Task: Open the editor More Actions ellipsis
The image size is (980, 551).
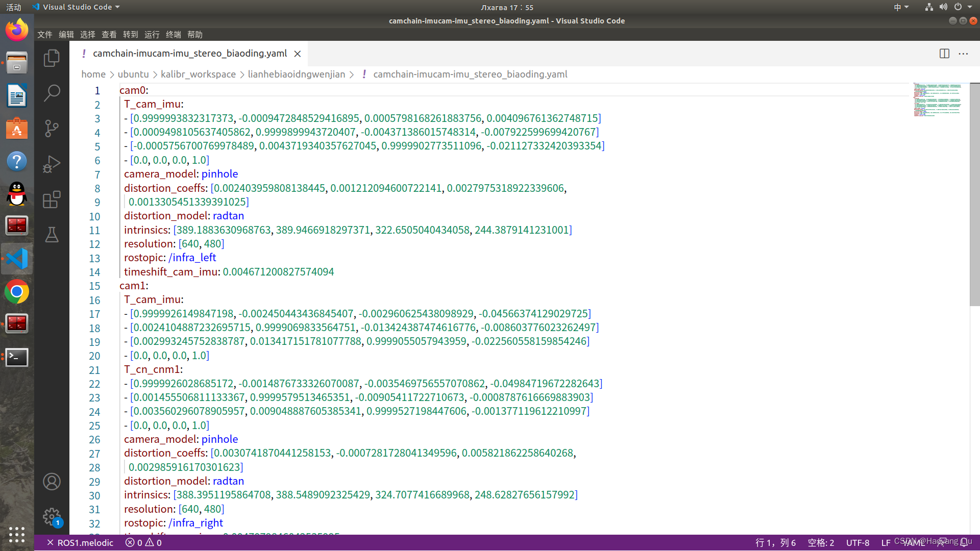Action: coord(963,54)
